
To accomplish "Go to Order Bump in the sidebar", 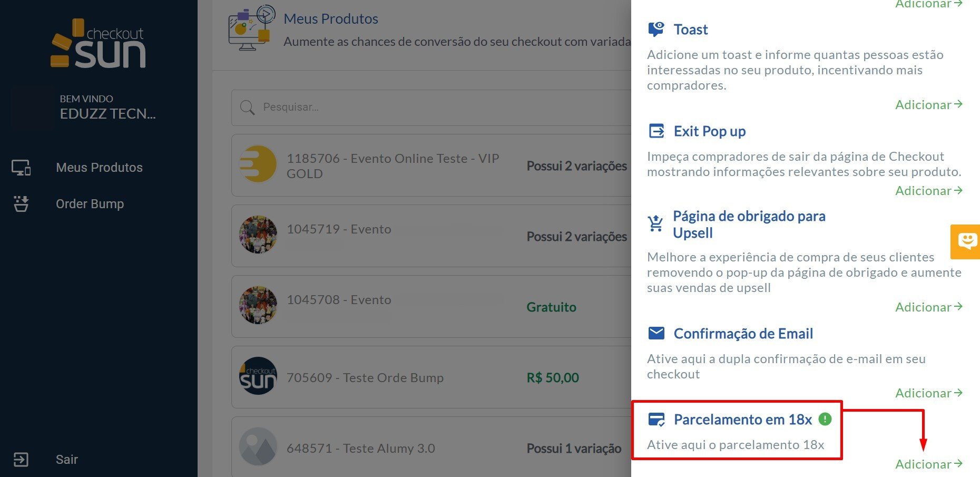I will [x=90, y=204].
